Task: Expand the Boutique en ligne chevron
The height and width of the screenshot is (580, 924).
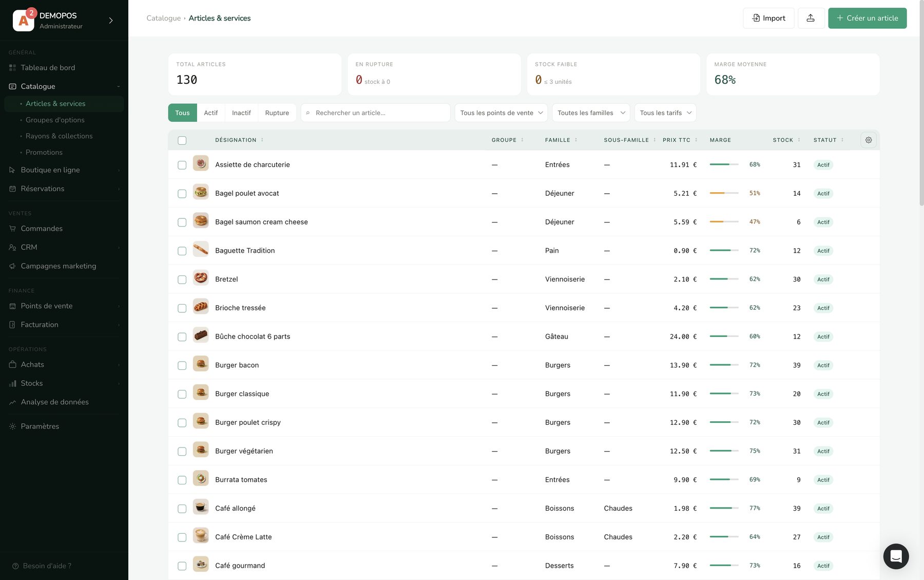Action: [x=119, y=170]
